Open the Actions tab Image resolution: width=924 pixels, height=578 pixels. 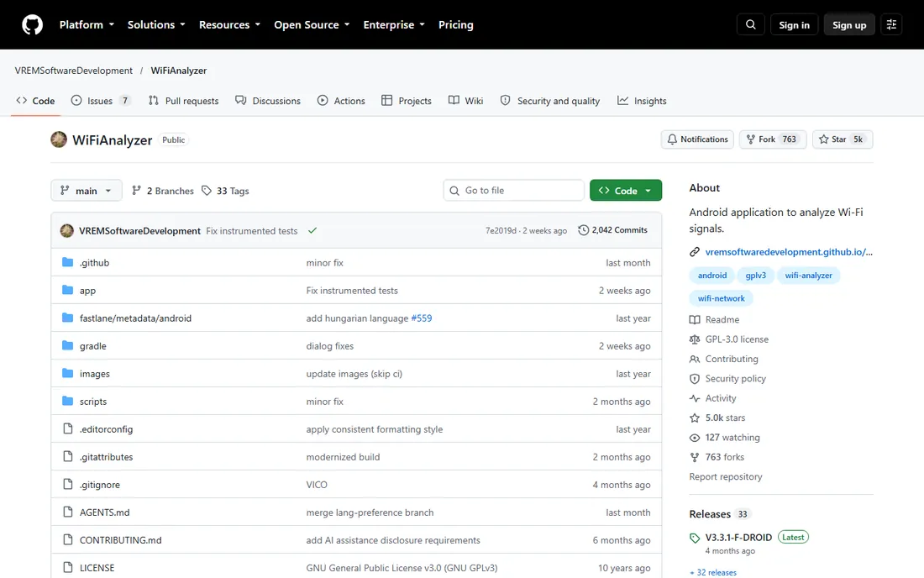pos(341,101)
